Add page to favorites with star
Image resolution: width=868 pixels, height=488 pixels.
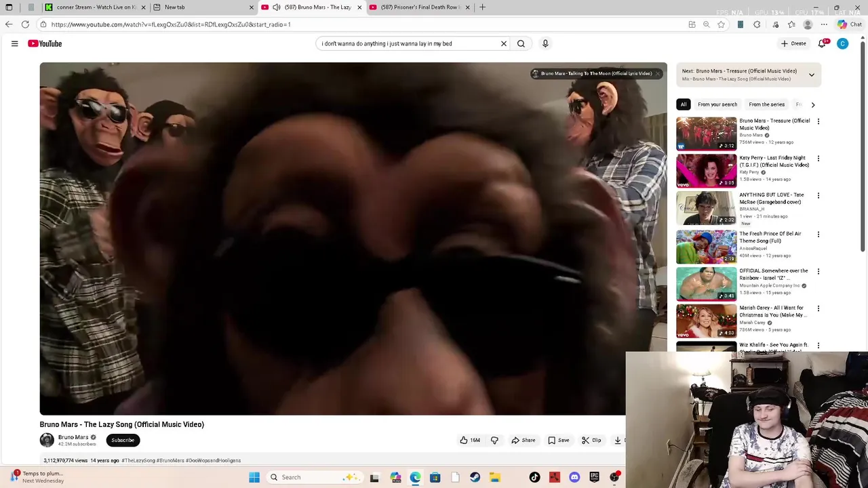coord(721,24)
